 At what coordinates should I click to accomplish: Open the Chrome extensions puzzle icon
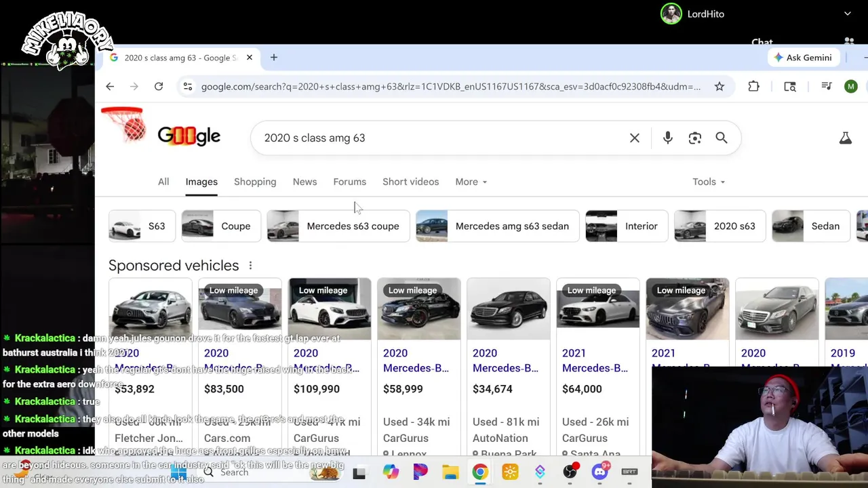click(753, 87)
